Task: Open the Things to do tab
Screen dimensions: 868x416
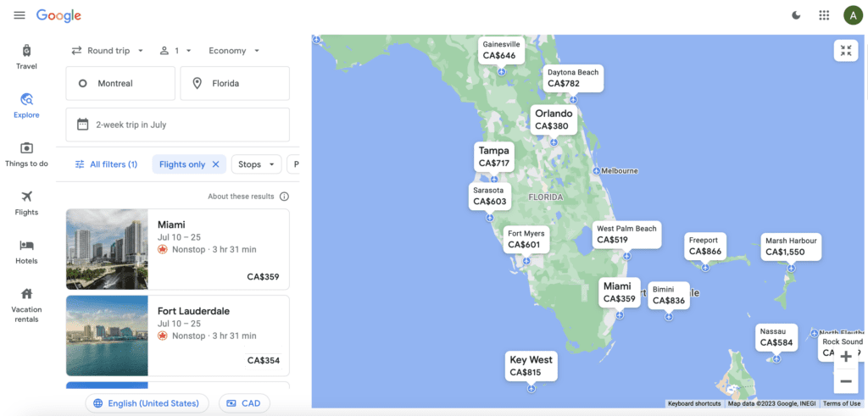Action: (x=26, y=154)
